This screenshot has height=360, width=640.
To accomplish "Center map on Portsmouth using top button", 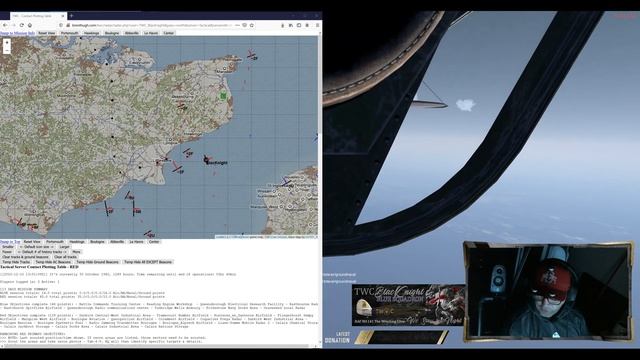I will 69,33.
